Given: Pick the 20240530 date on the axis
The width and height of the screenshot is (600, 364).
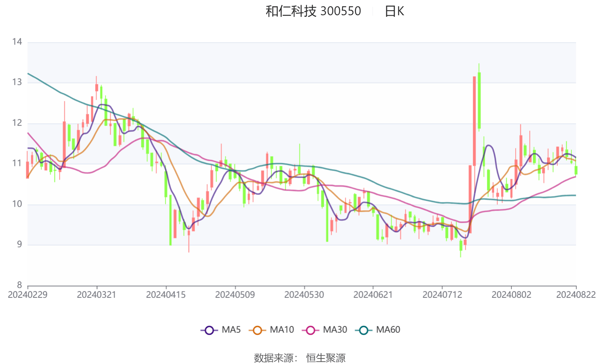Looking at the screenshot, I should [304, 295].
